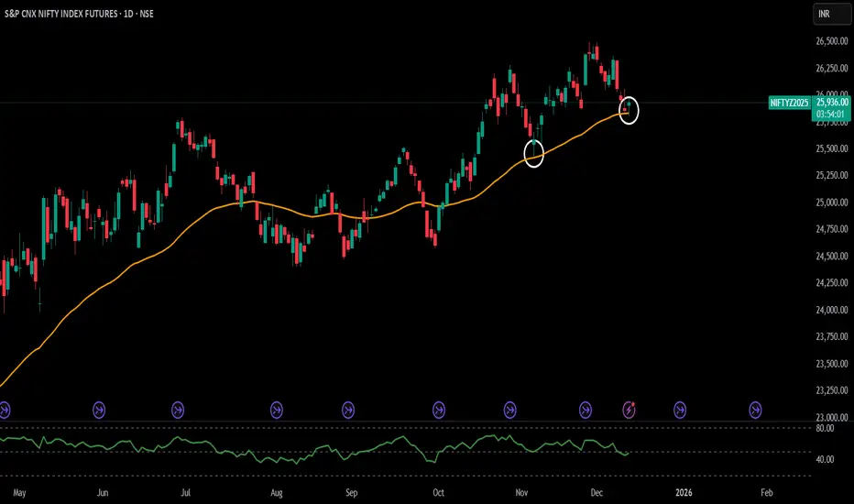Click the Feb label on time axis
This screenshot has height=504, width=854.
pyautogui.click(x=766, y=493)
